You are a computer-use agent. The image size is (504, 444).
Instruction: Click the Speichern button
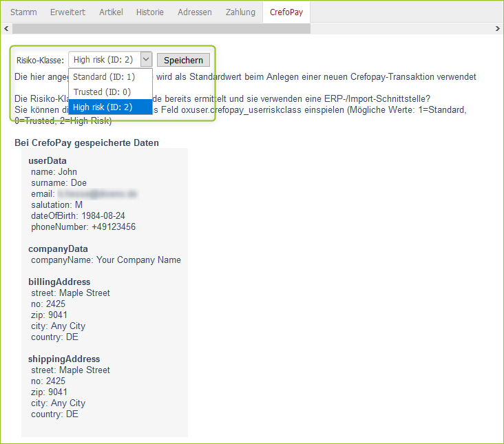[x=183, y=60]
